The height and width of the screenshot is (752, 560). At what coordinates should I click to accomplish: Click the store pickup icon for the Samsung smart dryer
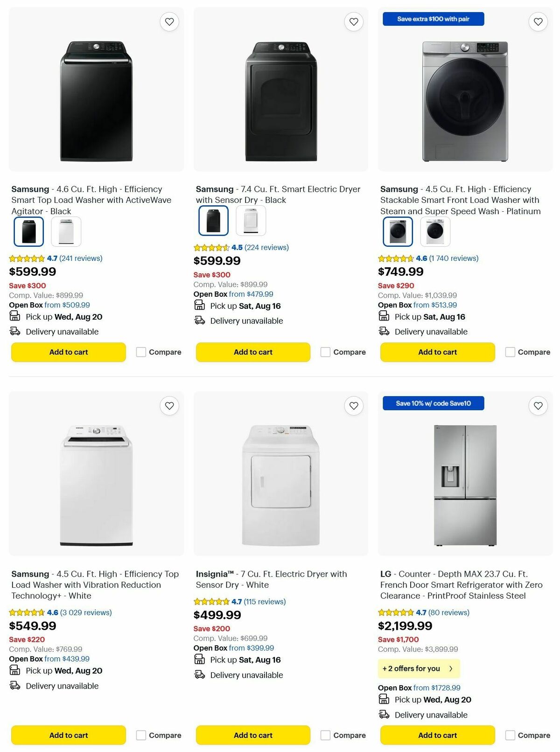click(200, 306)
